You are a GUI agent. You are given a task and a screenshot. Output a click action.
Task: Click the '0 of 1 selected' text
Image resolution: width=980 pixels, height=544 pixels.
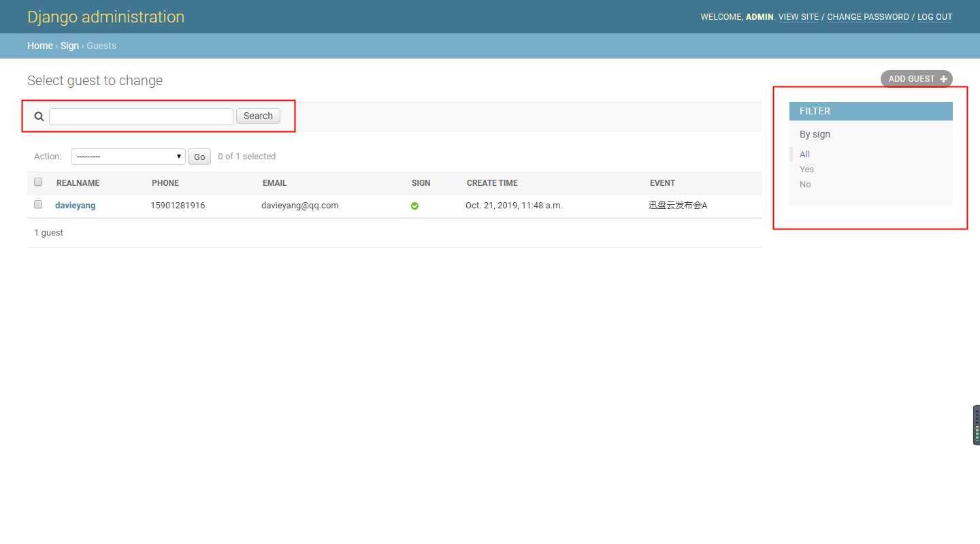[x=246, y=156]
